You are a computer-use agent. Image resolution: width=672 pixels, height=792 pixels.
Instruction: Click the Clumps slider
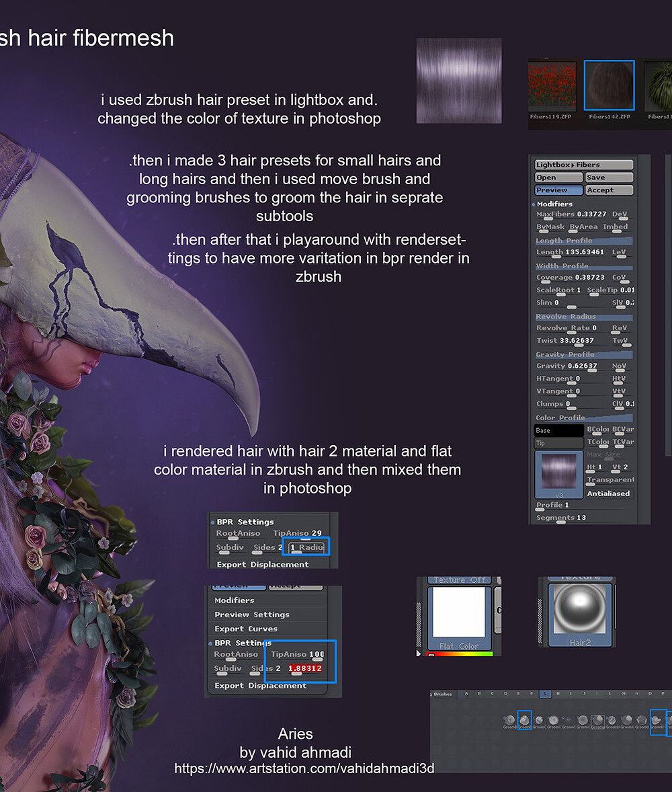point(571,404)
